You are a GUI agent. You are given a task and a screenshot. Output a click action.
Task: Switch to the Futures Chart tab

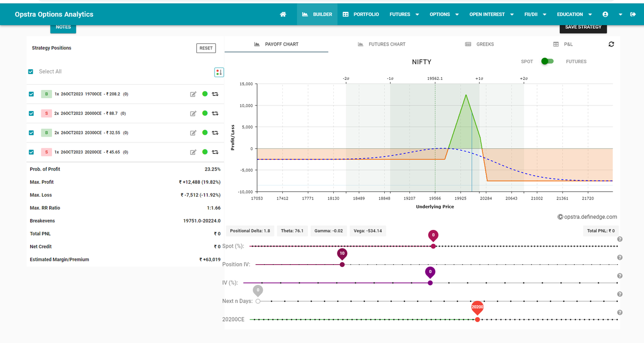click(x=382, y=44)
